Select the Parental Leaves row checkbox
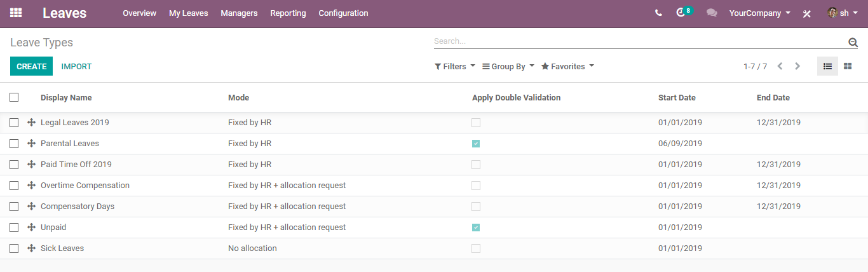Viewport: 868px width, 272px height. pyautogui.click(x=14, y=144)
